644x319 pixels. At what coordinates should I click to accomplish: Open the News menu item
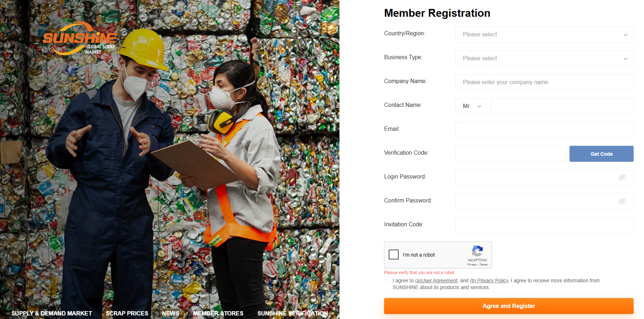point(170,313)
